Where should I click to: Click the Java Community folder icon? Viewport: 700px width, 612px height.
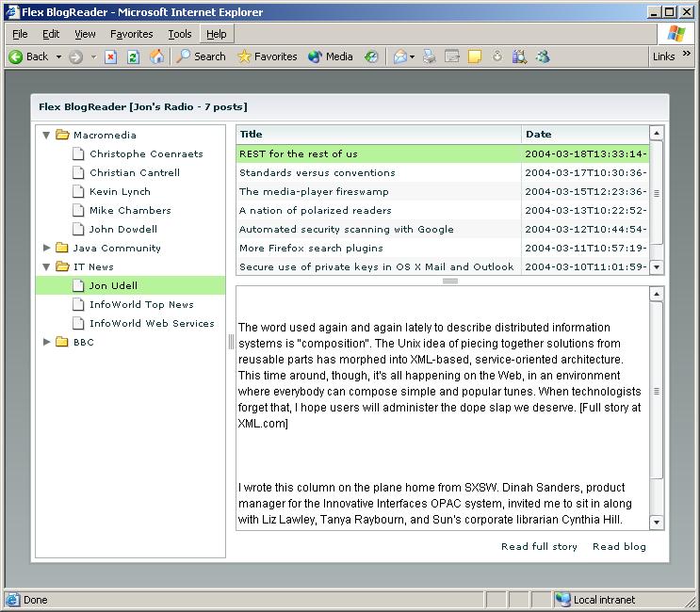62,248
